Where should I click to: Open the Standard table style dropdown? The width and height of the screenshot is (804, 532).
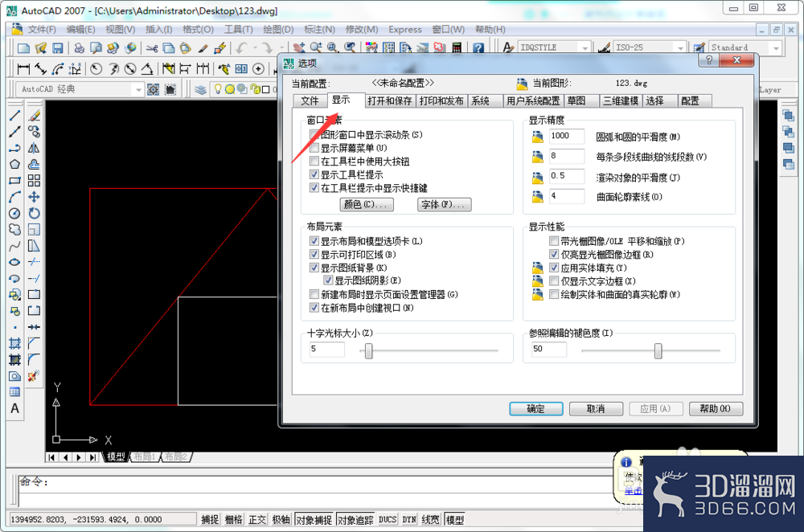(x=776, y=47)
